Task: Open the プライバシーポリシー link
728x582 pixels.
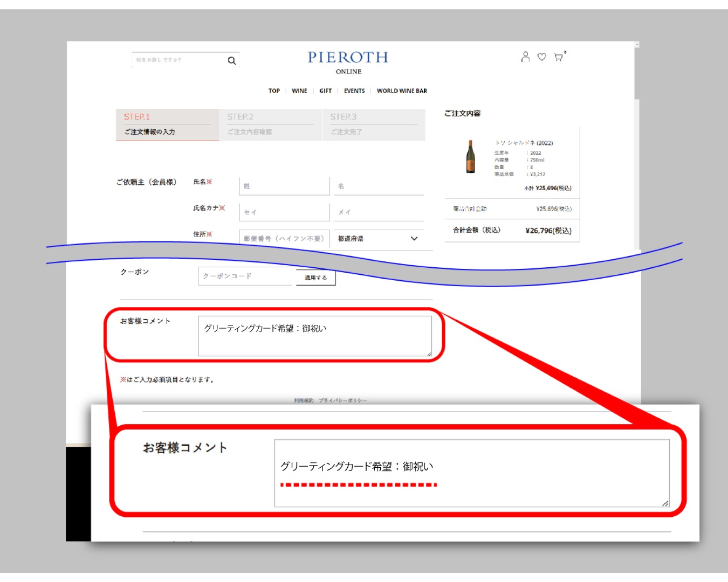Action: [x=342, y=400]
